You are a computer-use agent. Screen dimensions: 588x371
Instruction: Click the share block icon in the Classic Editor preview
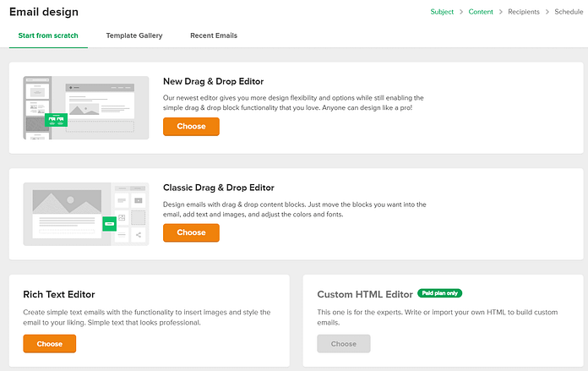139,235
